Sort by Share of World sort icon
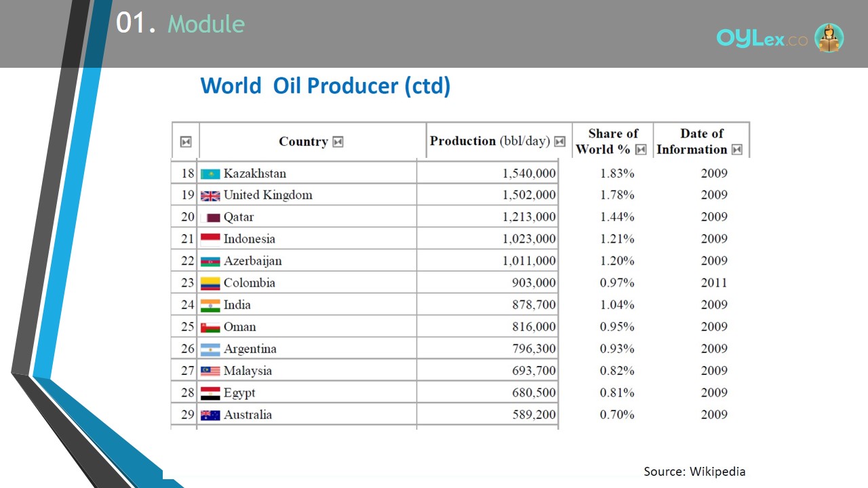 pyautogui.click(x=641, y=150)
